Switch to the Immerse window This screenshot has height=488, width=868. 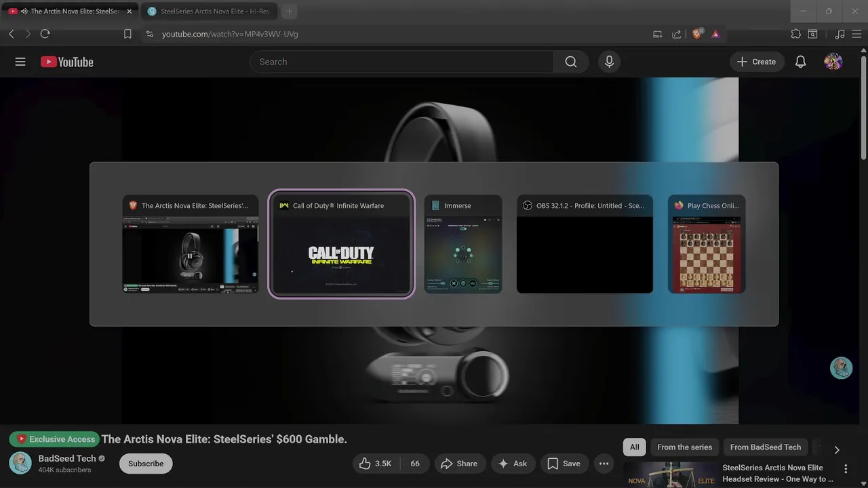tap(463, 244)
